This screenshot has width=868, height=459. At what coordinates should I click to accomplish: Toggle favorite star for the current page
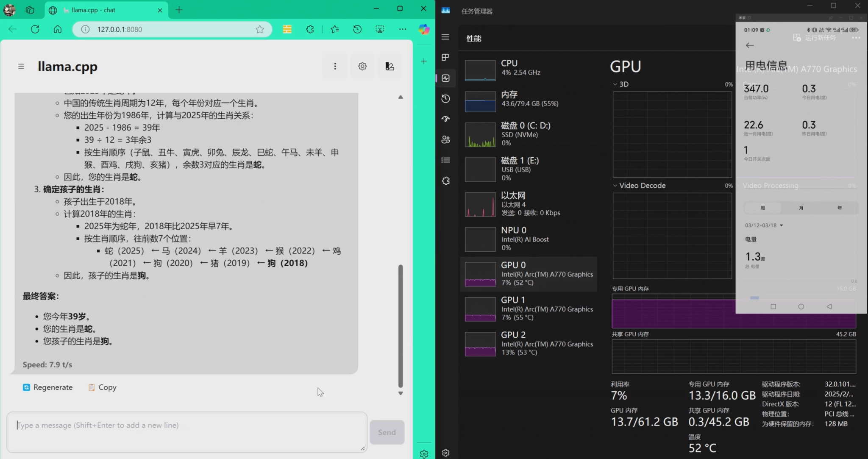point(259,29)
